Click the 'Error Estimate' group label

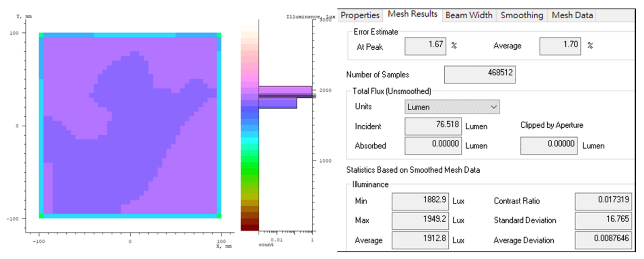pos(376,32)
